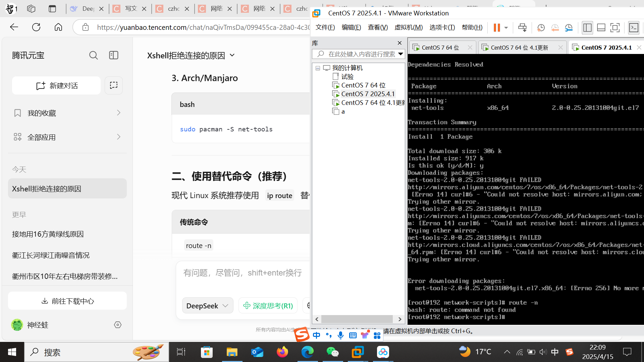644x362 pixels.
Task: Click the library panel horizontal scrollbar
Action: (357, 319)
